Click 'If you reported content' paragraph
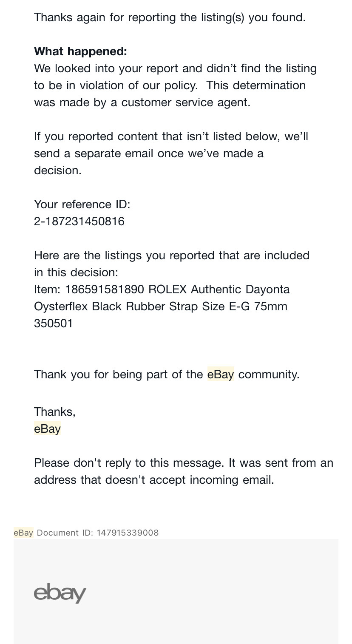The image size is (352, 644). coord(171,153)
